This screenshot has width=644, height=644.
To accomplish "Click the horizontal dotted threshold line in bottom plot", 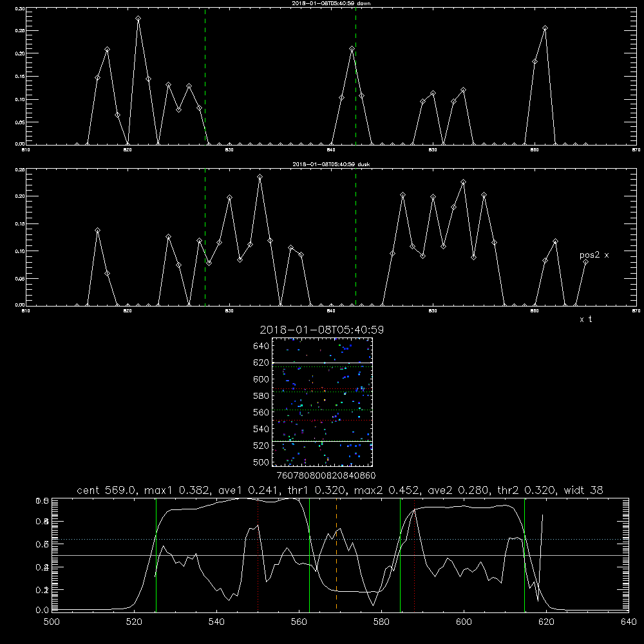I will (340, 539).
